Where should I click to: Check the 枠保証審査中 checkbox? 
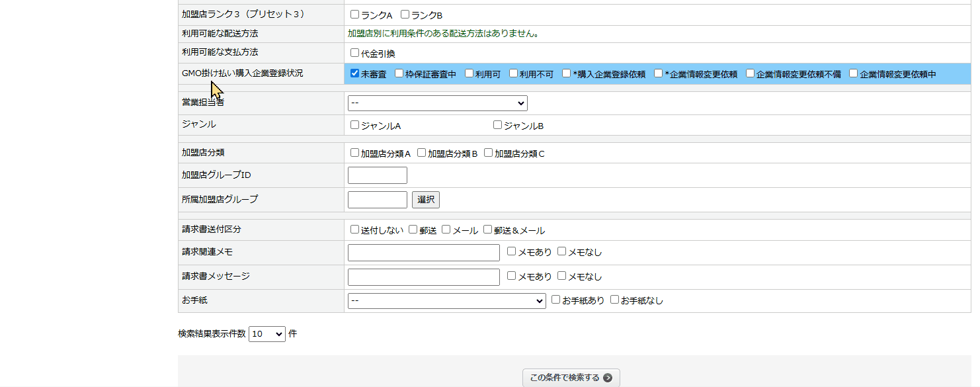coord(399,73)
